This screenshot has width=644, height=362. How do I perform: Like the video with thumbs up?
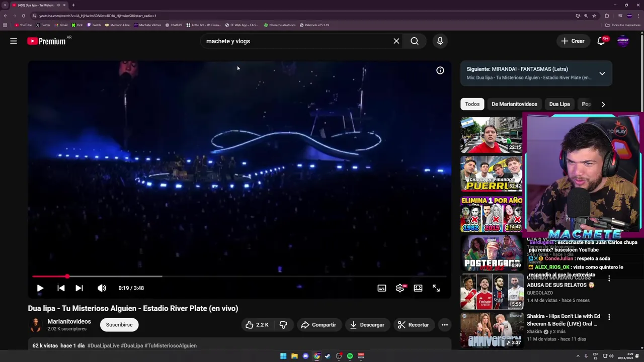click(257, 325)
